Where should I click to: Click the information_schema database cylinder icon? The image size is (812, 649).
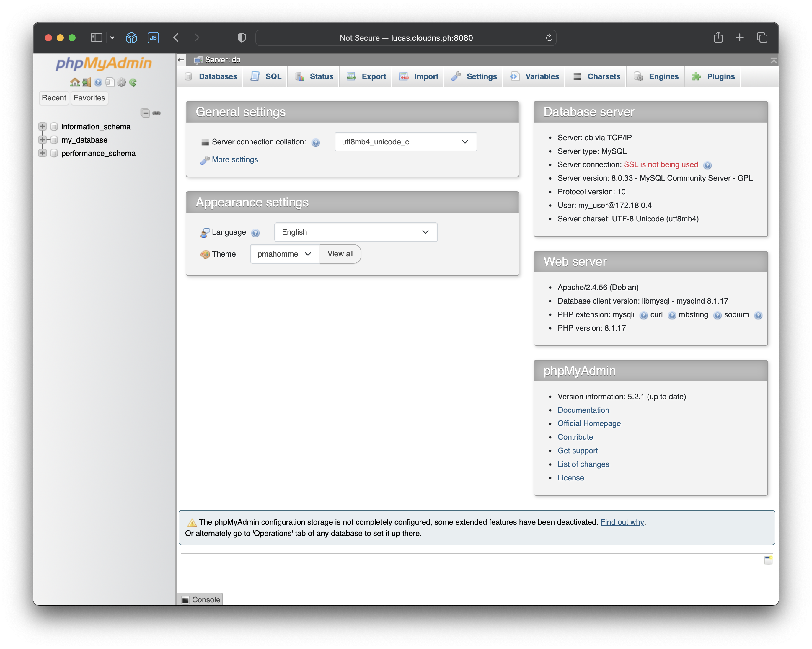click(54, 127)
